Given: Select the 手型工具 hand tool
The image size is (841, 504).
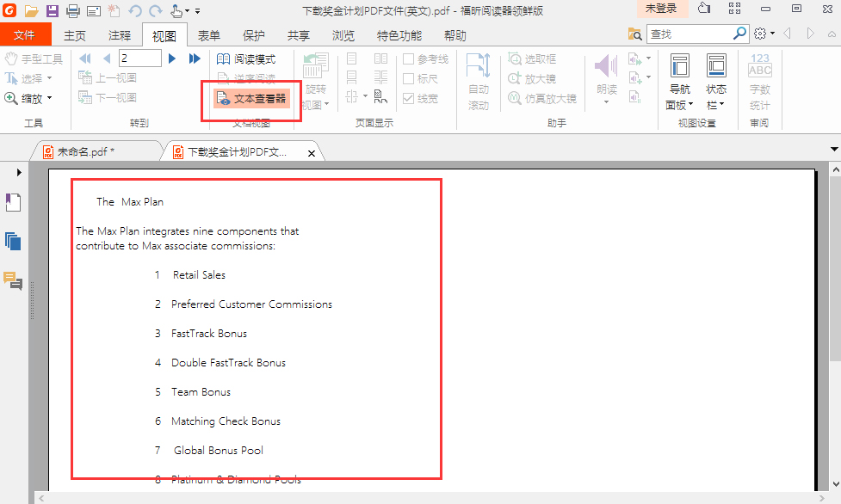Looking at the screenshot, I should [x=34, y=58].
